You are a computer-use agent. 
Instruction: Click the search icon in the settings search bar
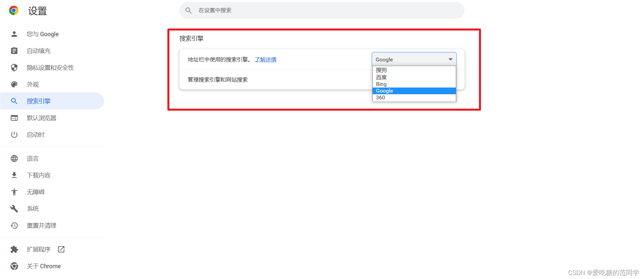pyautogui.click(x=189, y=10)
